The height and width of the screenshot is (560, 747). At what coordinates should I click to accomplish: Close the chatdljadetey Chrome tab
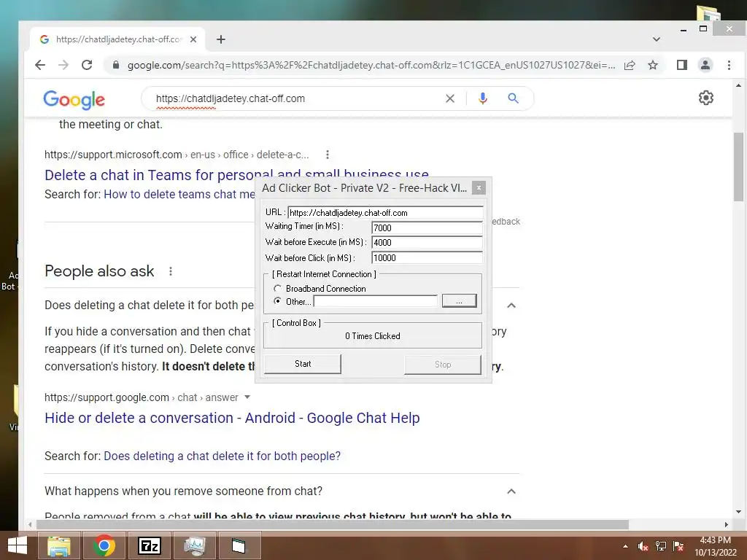pyautogui.click(x=193, y=39)
